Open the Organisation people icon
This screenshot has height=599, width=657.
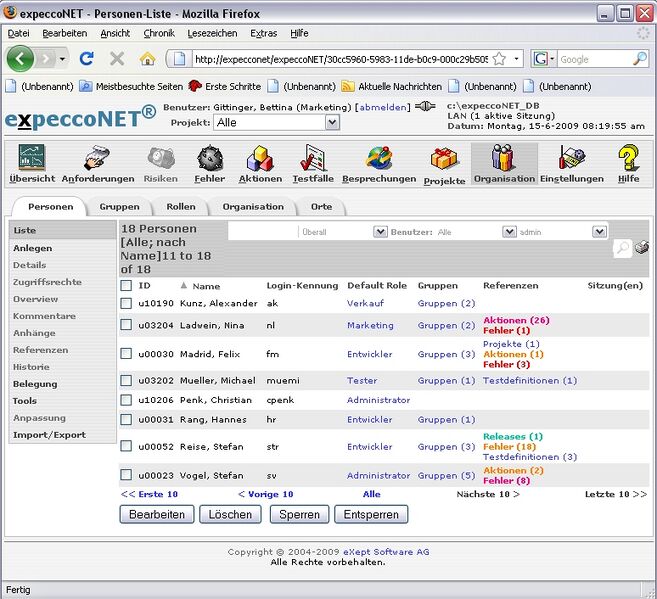tap(502, 157)
